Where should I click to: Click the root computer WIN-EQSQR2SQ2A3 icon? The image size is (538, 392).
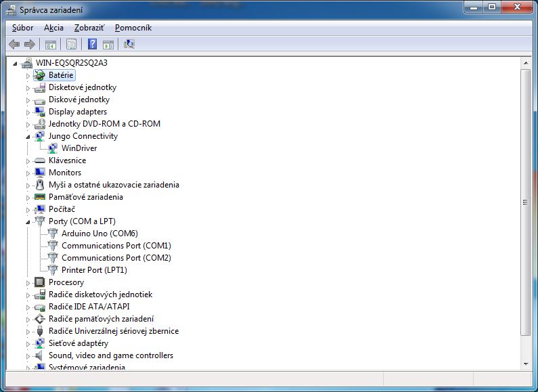(27, 63)
